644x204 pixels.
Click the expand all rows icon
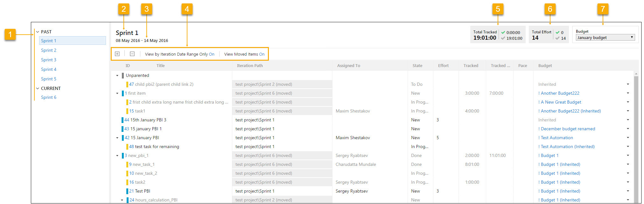(117, 54)
